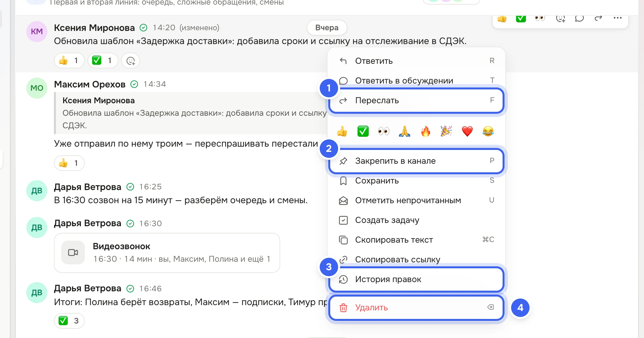Viewport: 644px width, 338px height.
Task: Copy text with Скопировать текст
Action: point(416,240)
